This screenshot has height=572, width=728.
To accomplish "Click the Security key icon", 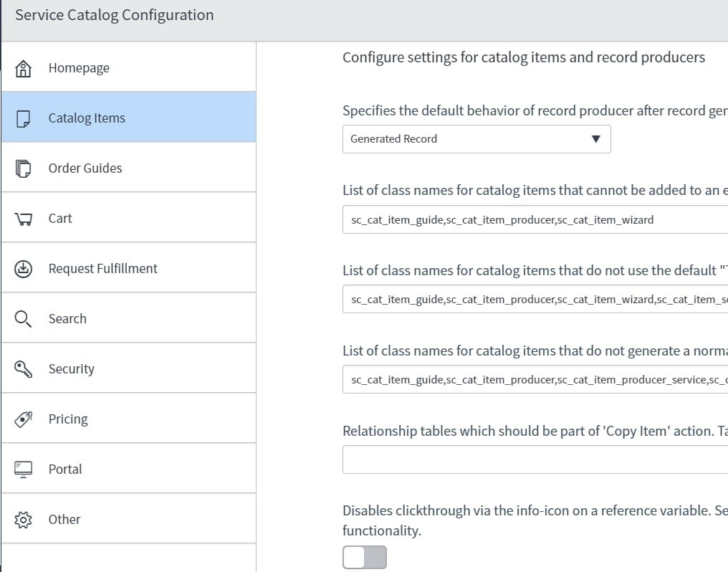I will [24, 368].
